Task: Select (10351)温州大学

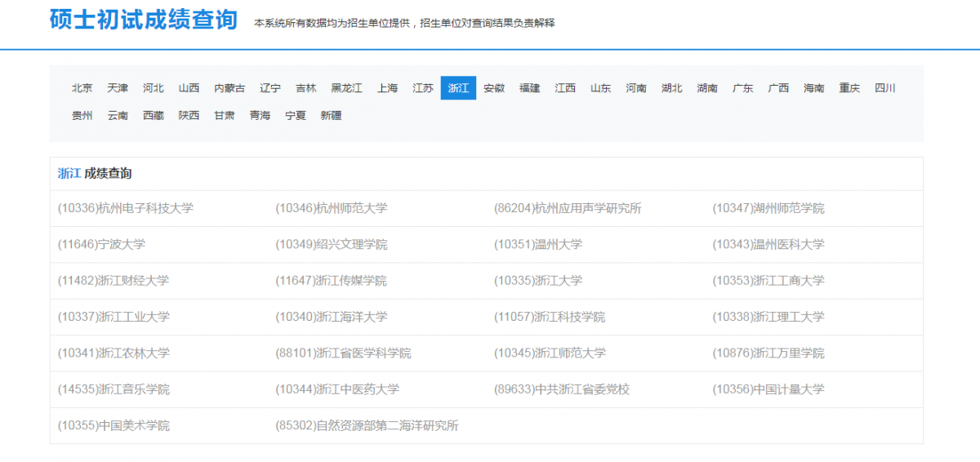Action: pos(538,244)
